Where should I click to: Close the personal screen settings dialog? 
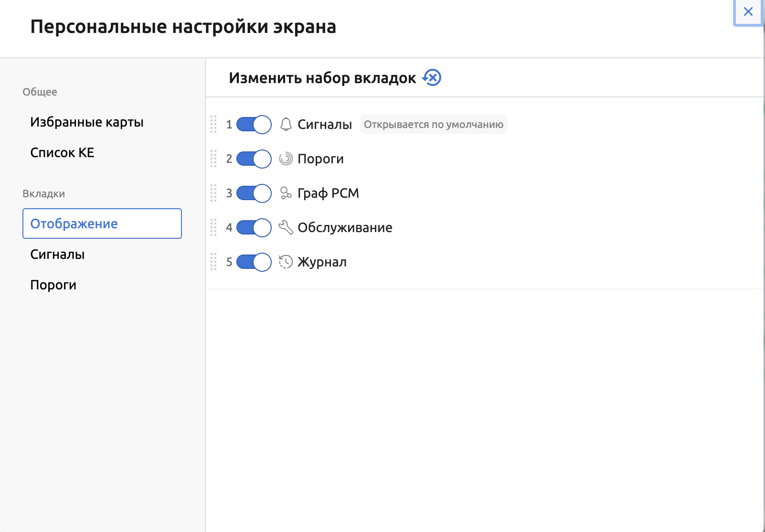click(x=747, y=11)
